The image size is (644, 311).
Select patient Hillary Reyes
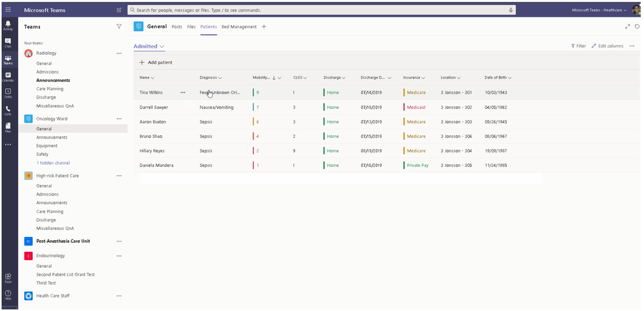(x=152, y=151)
